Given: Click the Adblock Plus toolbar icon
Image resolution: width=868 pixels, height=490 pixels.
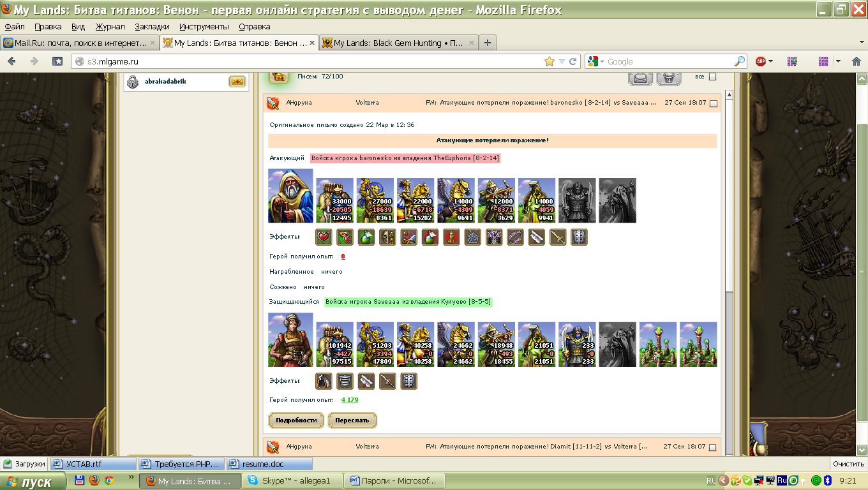Looking at the screenshot, I should click(761, 61).
